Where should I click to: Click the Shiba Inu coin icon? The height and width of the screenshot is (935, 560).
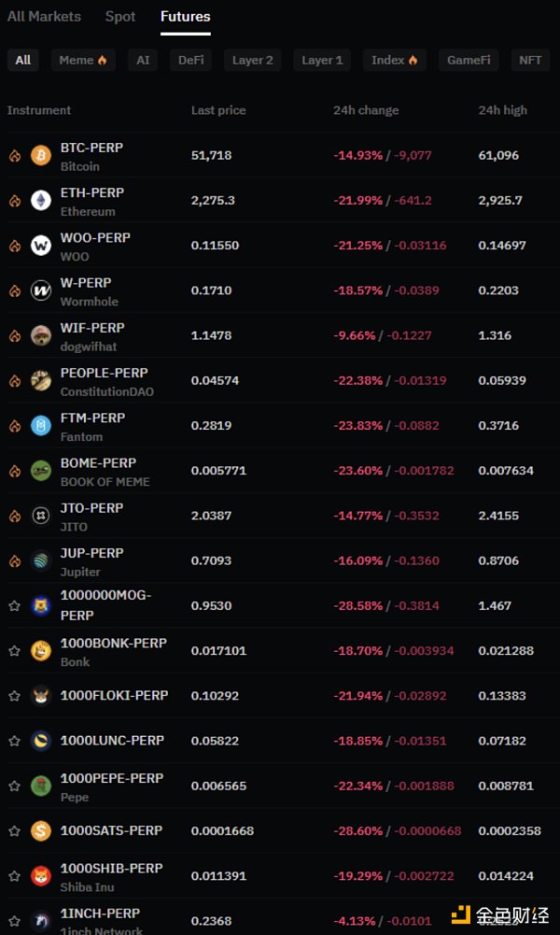(41, 876)
